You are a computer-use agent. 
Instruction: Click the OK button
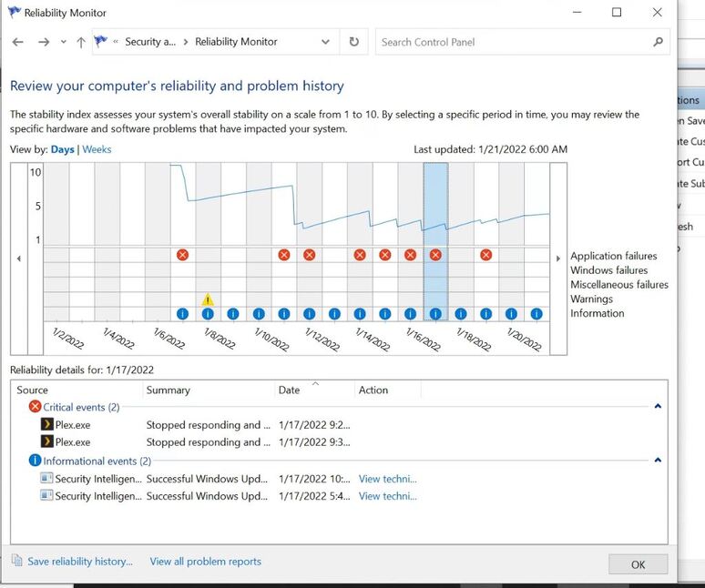coord(638,564)
